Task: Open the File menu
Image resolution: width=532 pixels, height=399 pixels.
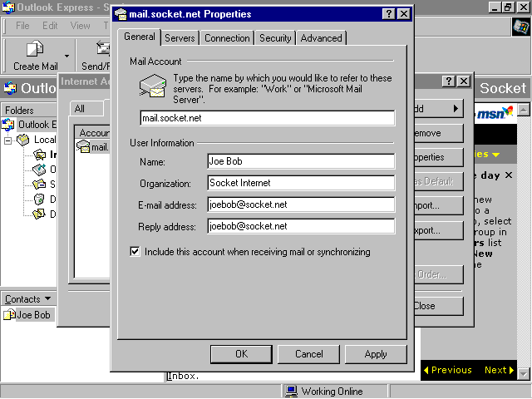Action: point(22,26)
